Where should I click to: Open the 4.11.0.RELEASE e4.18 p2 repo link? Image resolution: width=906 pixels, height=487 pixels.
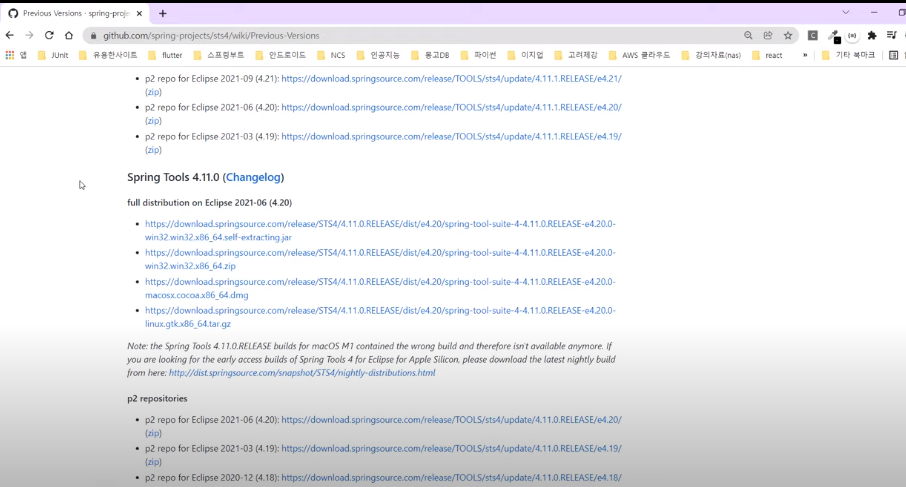tap(451, 478)
